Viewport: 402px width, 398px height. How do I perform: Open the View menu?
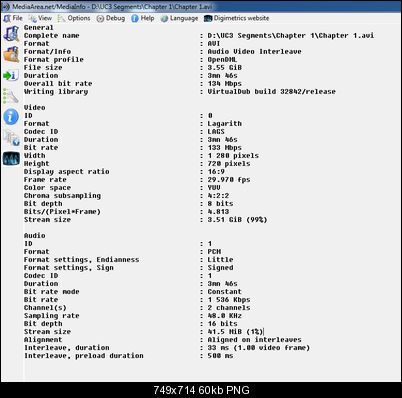click(x=40, y=18)
